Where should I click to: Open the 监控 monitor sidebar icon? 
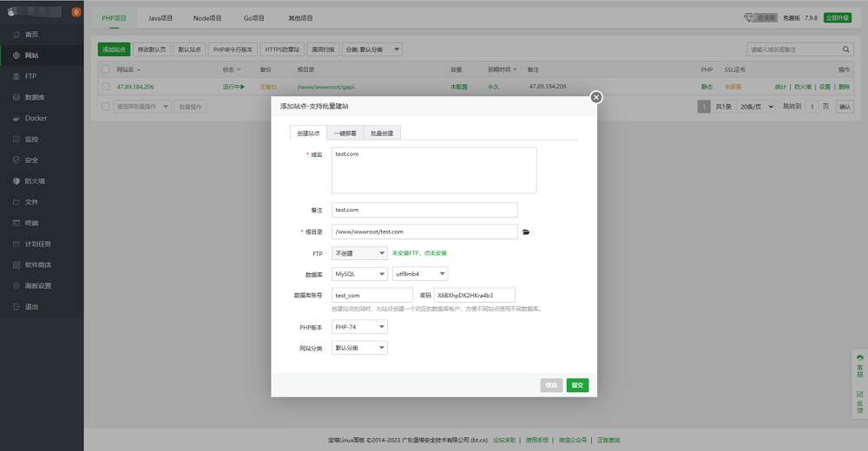click(x=16, y=140)
